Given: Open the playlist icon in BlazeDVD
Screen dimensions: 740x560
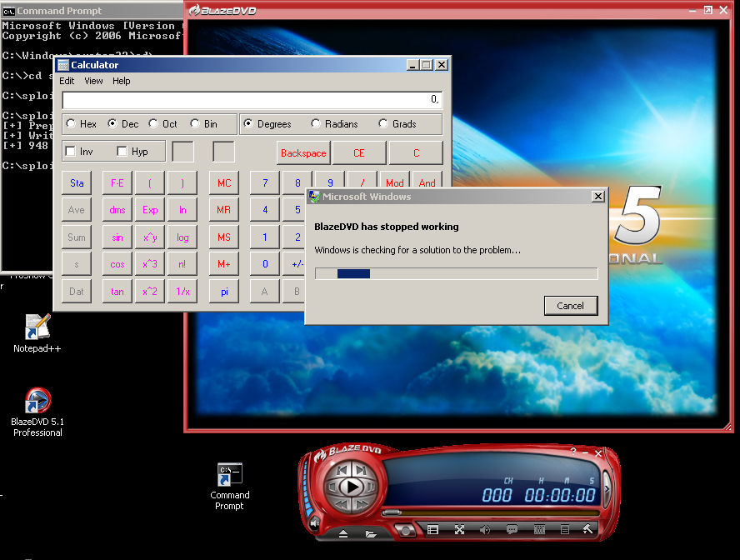Looking at the screenshot, I should [432, 529].
